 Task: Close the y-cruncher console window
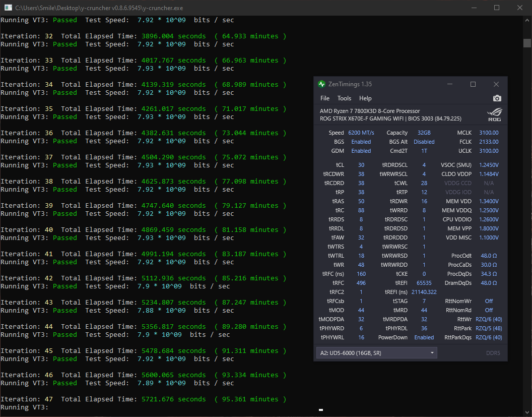click(x=519, y=8)
